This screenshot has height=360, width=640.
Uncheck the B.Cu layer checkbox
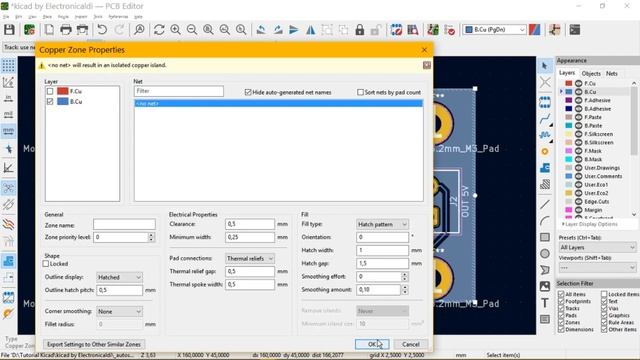tap(50, 101)
